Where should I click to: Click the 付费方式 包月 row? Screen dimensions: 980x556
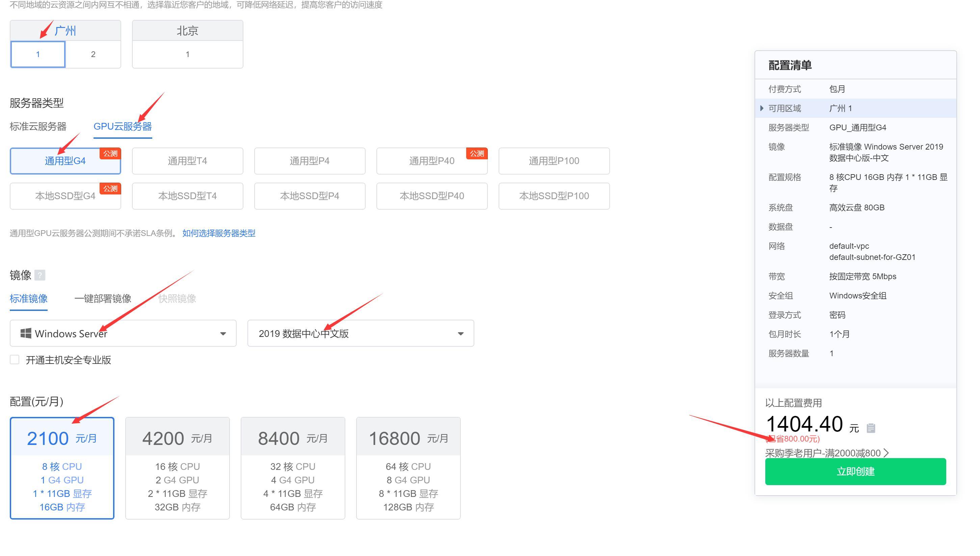click(855, 89)
